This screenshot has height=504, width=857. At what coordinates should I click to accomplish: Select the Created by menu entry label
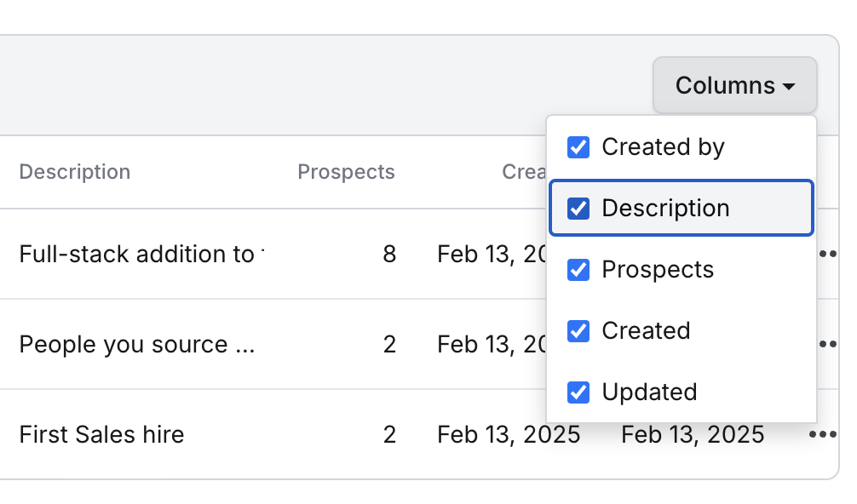(x=663, y=147)
